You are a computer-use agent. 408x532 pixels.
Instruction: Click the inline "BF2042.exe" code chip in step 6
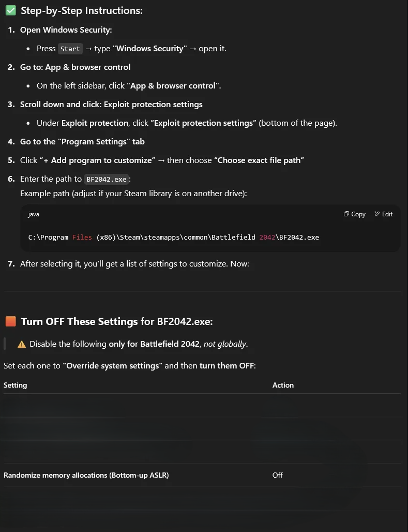click(x=106, y=179)
